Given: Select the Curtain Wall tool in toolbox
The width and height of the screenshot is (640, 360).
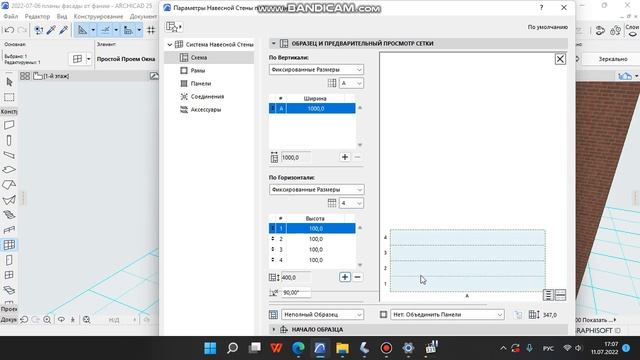Looking at the screenshot, I should (x=9, y=245).
